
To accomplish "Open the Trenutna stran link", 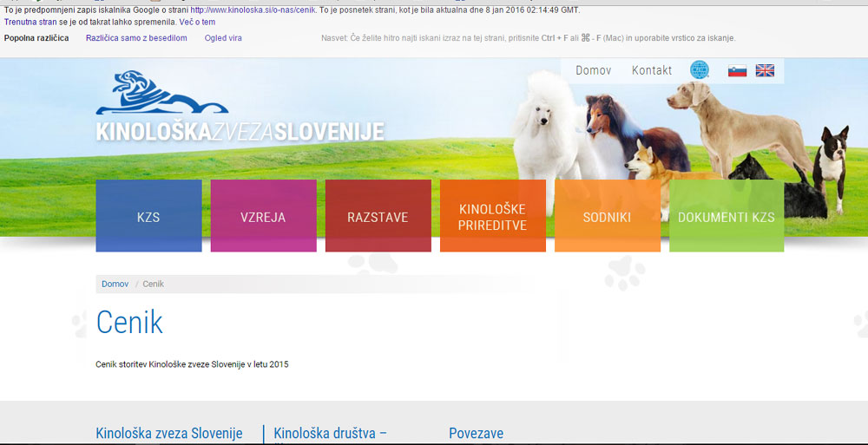I will click(30, 23).
